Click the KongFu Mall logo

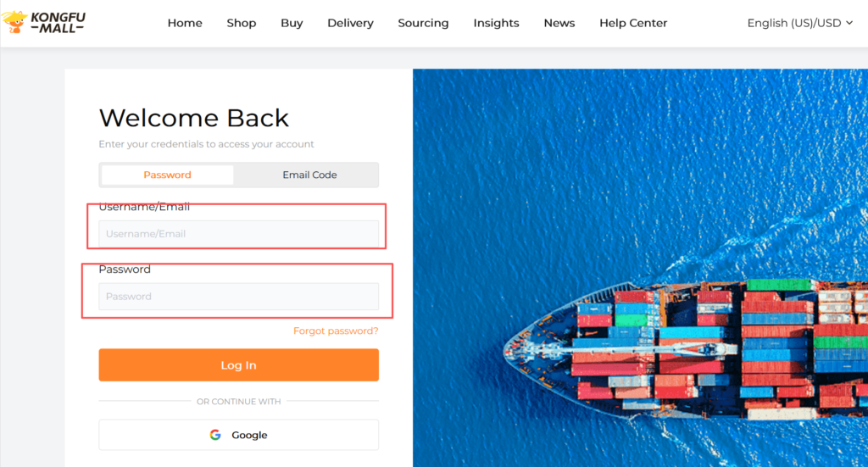pyautogui.click(x=44, y=22)
